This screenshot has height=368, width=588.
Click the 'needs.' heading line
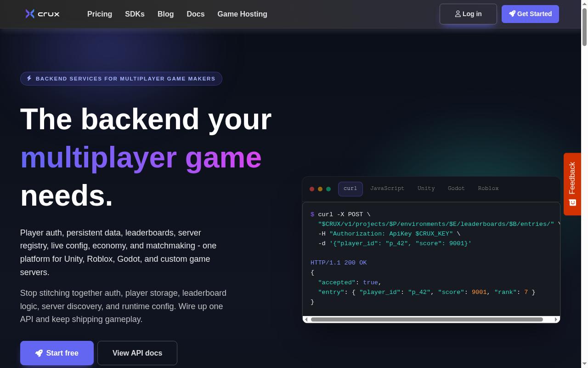pyautogui.click(x=67, y=195)
